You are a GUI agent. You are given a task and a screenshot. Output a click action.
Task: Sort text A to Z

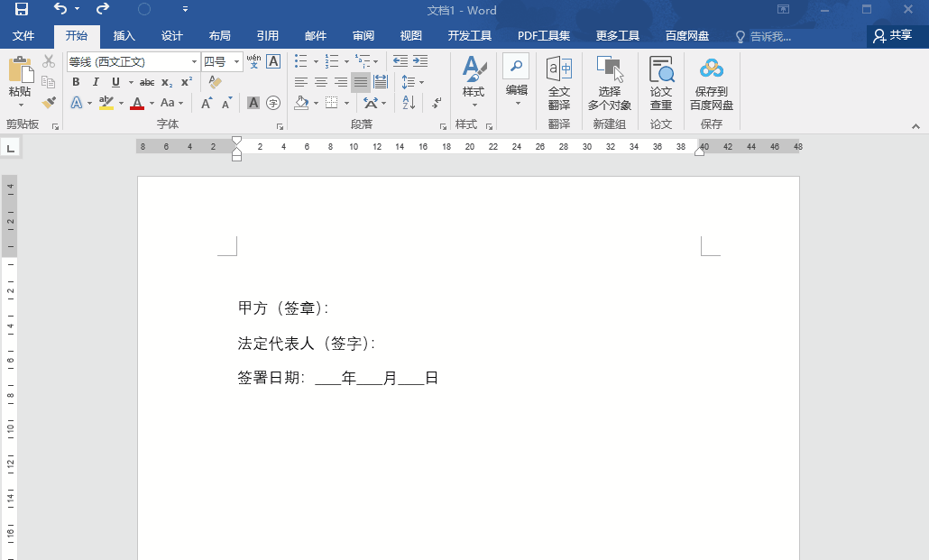[x=409, y=103]
